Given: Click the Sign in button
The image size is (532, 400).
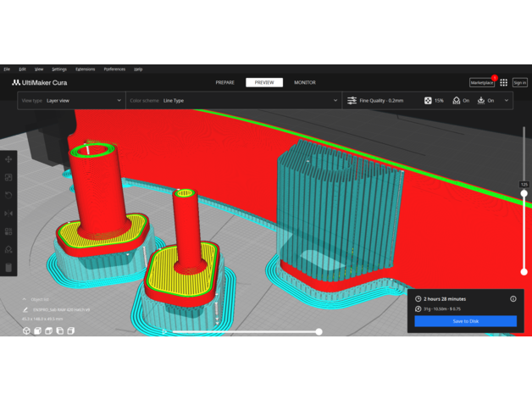Looking at the screenshot, I should coord(519,82).
